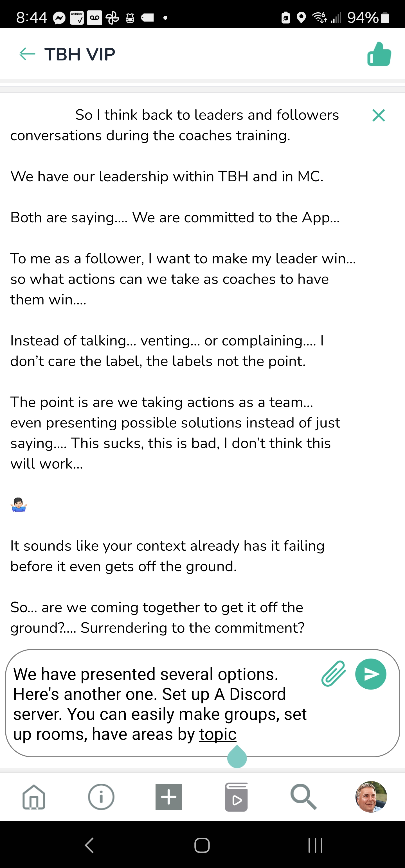Tap the TBH VIP group title
The image size is (405, 868).
(80, 54)
